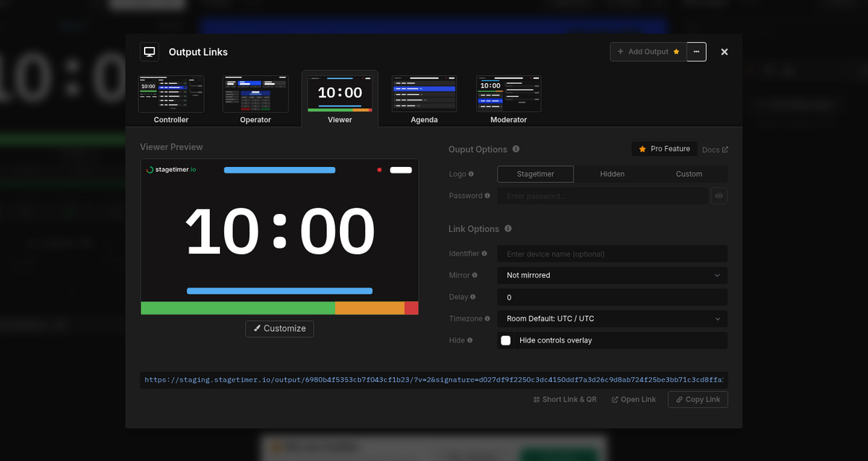The image size is (868, 461).
Task: Click the output URL field to select it
Action: pos(434,379)
